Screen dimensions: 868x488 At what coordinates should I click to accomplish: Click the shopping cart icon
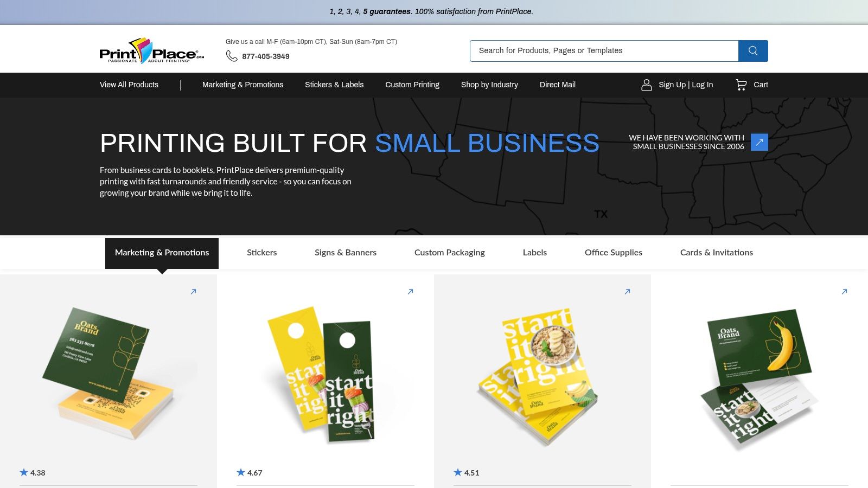coord(741,85)
